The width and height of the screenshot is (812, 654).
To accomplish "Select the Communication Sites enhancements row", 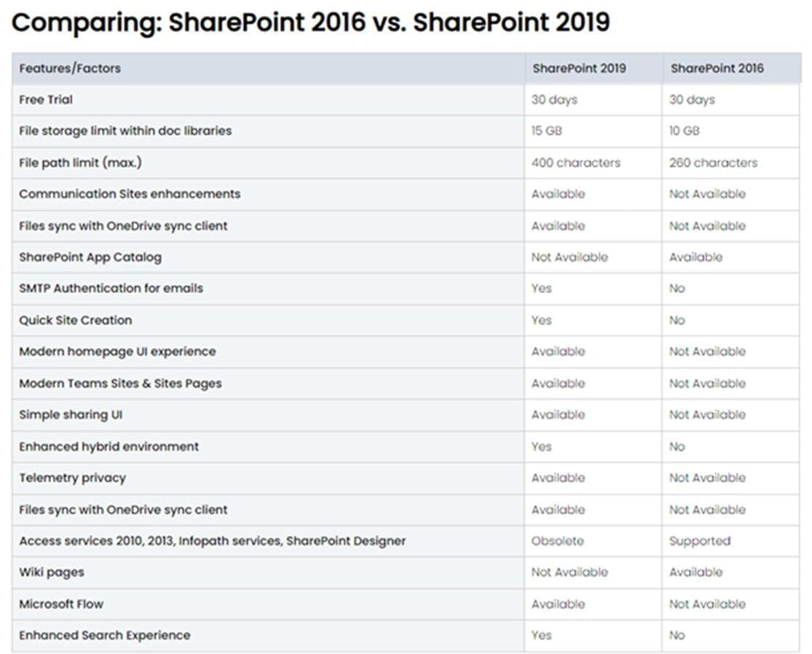I will [x=406, y=194].
